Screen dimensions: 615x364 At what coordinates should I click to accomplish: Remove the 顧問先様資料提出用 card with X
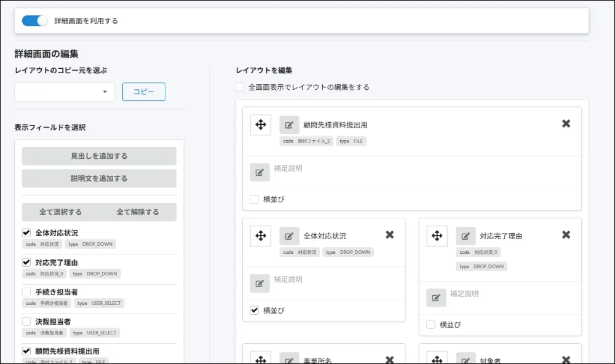click(x=566, y=124)
